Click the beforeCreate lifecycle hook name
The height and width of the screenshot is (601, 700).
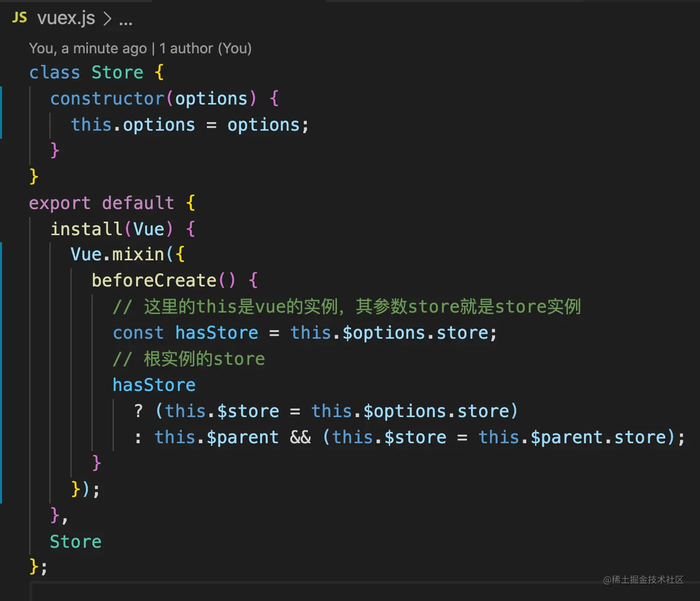tap(154, 280)
